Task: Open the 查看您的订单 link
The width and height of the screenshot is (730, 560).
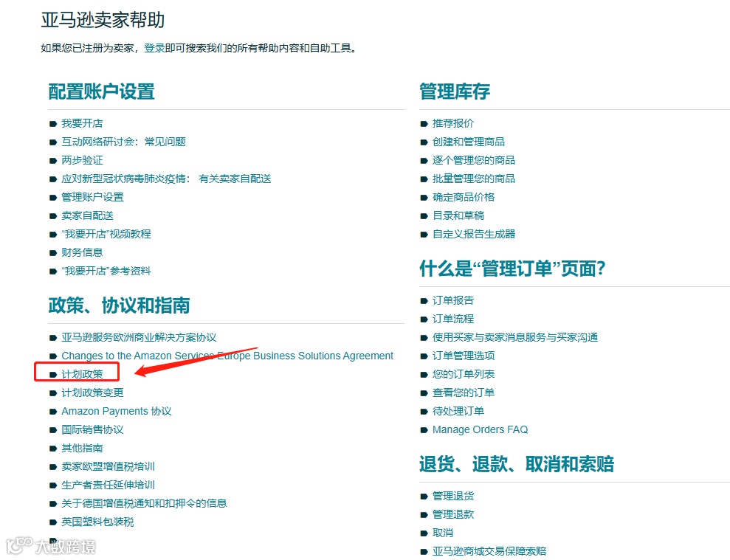Action: pyautogui.click(x=464, y=393)
